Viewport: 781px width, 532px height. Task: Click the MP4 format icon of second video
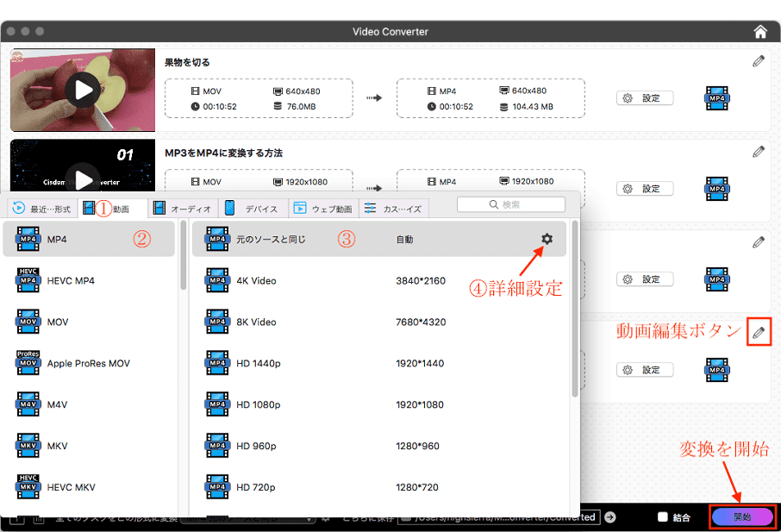[716, 188]
